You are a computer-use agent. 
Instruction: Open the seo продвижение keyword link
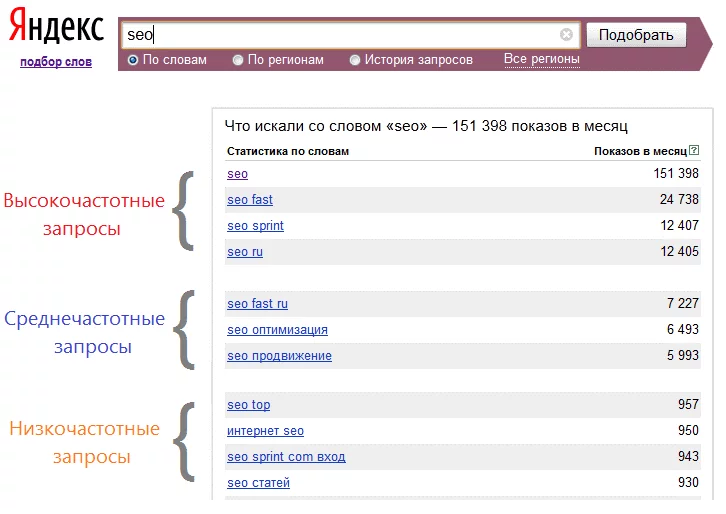[280, 356]
